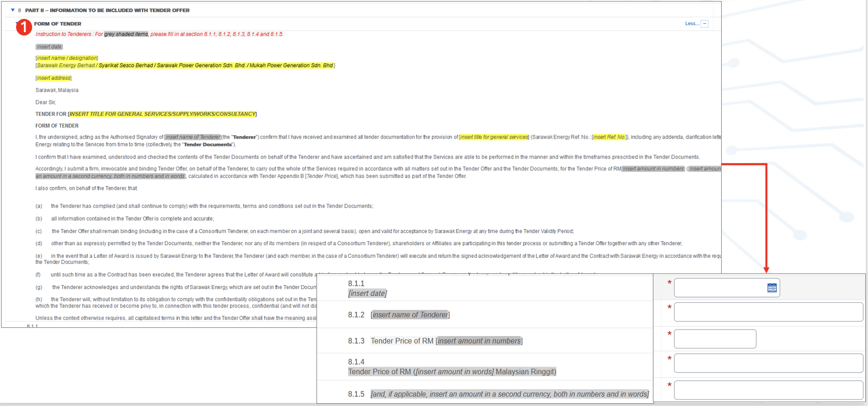Click the "[insert date]" placeholder in letter
This screenshot has width=868, height=406.
tap(49, 47)
